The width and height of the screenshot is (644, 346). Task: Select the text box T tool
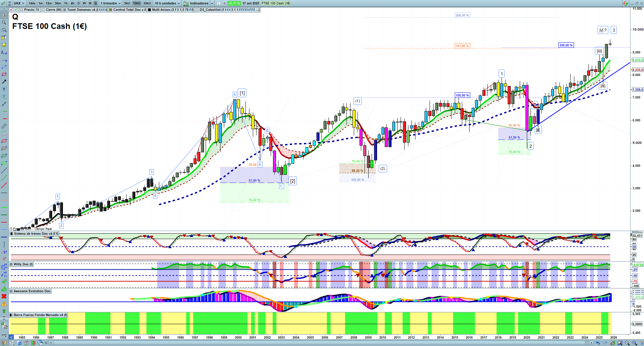(4, 89)
